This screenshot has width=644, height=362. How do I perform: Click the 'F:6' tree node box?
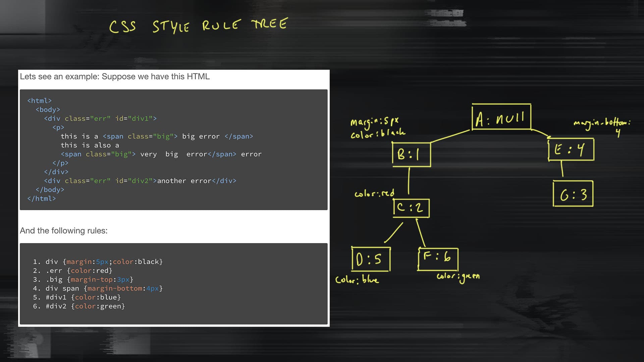click(438, 259)
